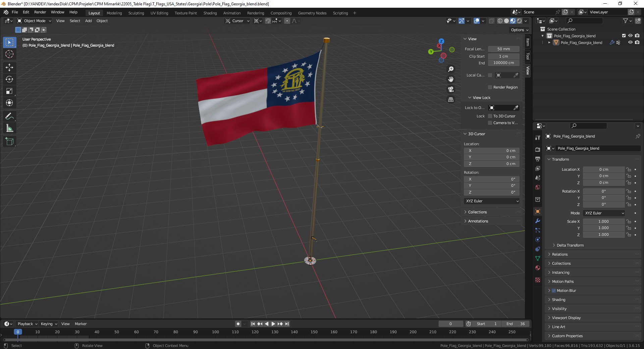Image resolution: width=644 pixels, height=349 pixels.
Task: Open the File menu
Action: 15,12
